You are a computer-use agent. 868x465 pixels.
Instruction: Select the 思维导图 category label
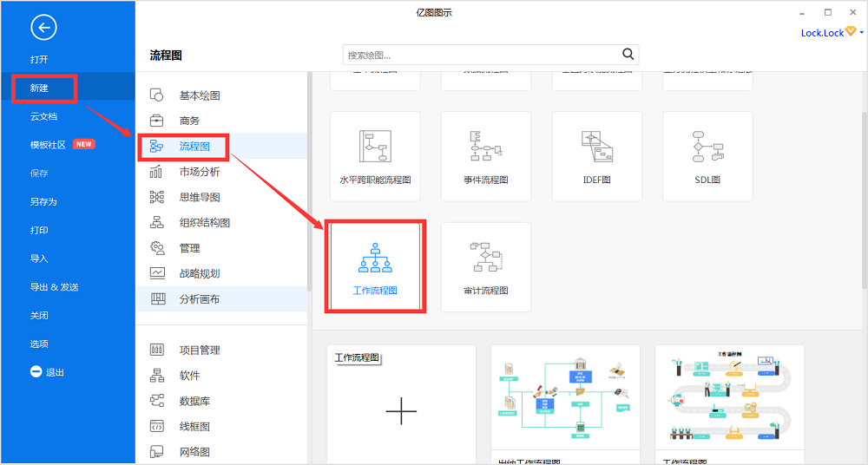point(200,197)
